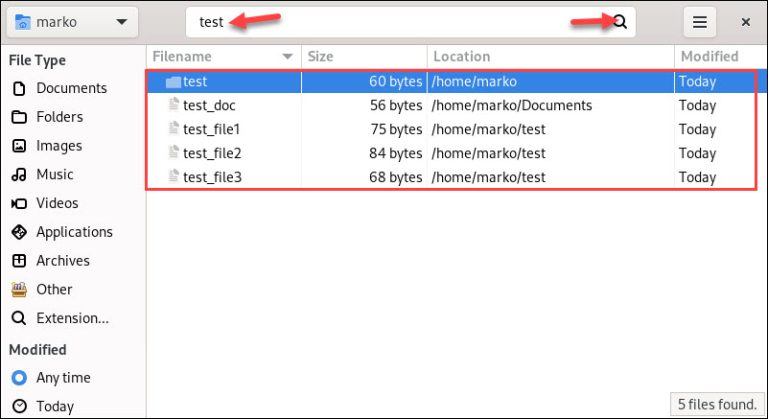Click the /home/marko/Documents location cell
The height and width of the screenshot is (419, 768).
(512, 105)
